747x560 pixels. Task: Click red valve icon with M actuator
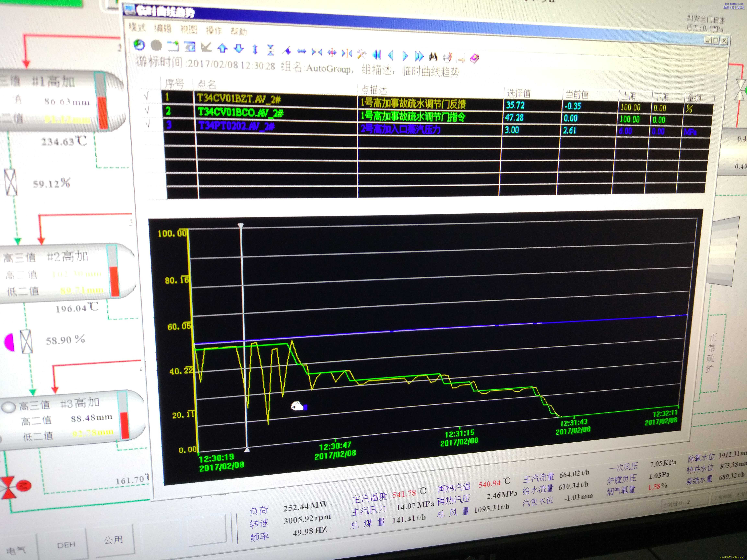[x=15, y=487]
